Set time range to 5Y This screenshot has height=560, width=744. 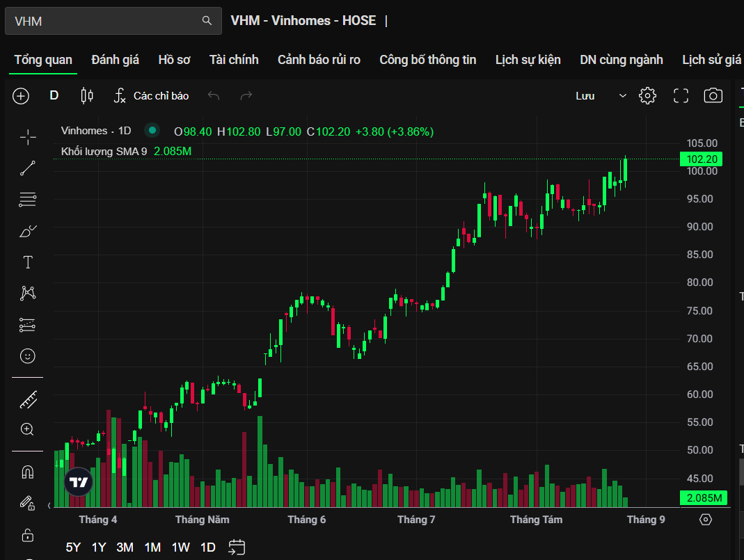pos(73,547)
